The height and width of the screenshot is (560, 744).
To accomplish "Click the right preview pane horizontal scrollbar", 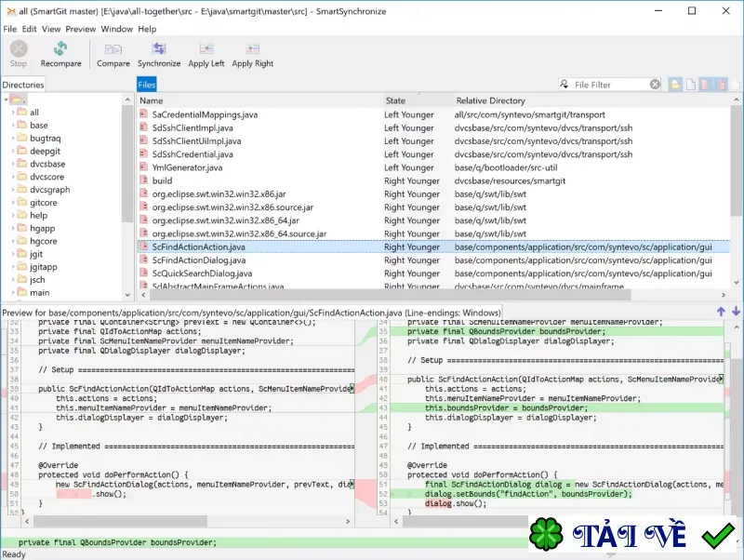I will tap(465, 521).
